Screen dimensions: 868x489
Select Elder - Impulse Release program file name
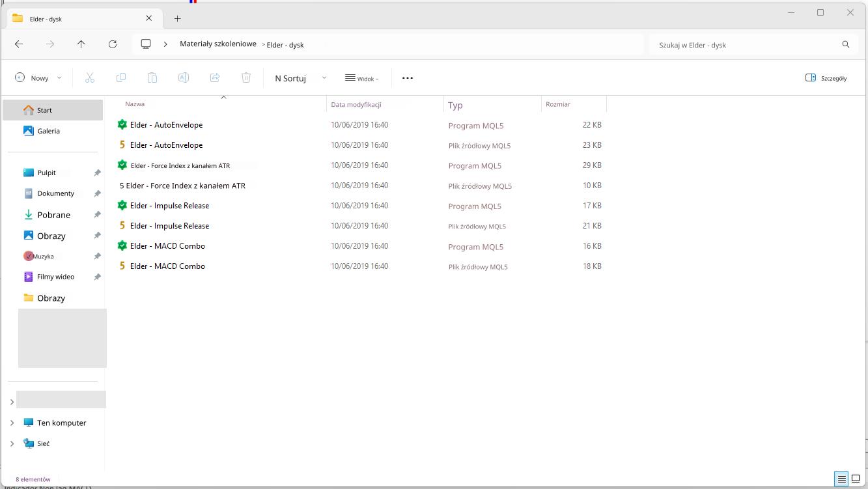point(169,205)
